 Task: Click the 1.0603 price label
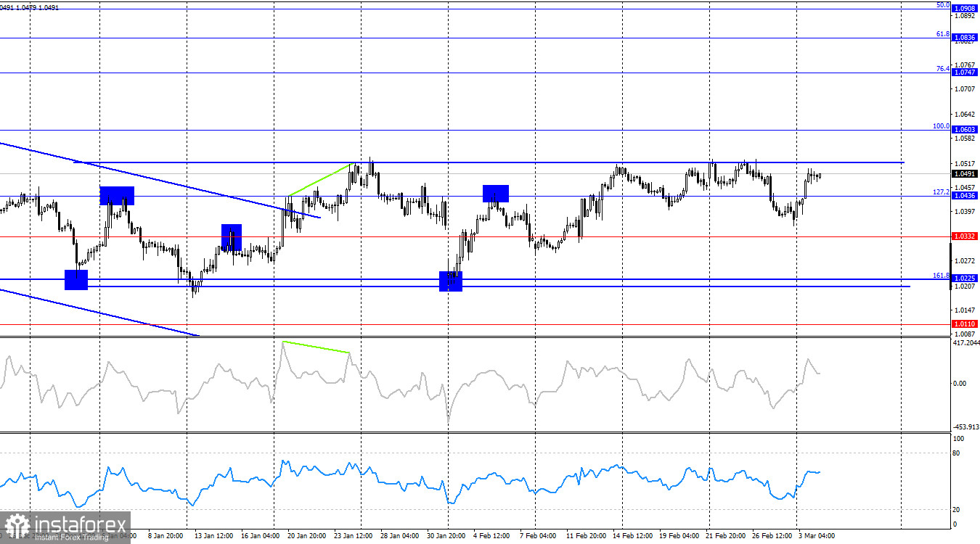pos(965,129)
